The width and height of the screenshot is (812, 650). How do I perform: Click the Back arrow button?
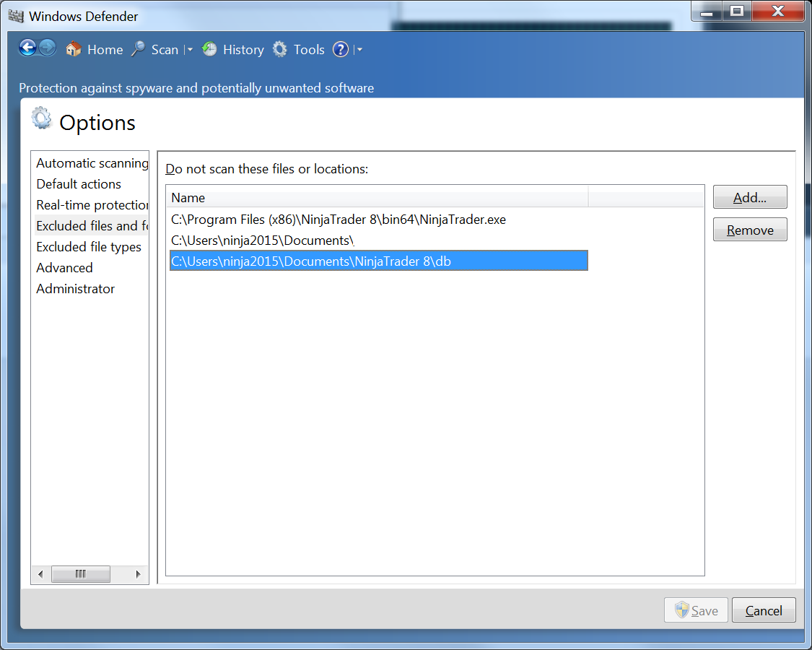pos(27,48)
